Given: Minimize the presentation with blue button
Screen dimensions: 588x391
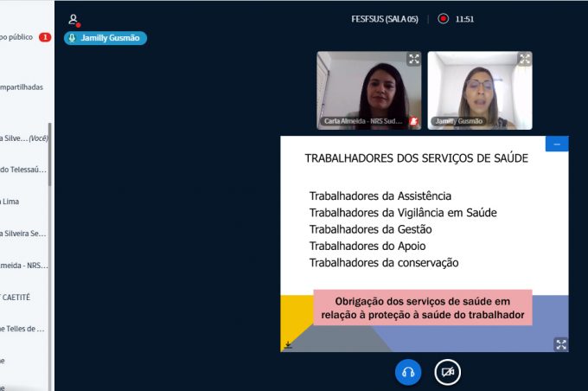Looking at the screenshot, I should click(x=557, y=144).
